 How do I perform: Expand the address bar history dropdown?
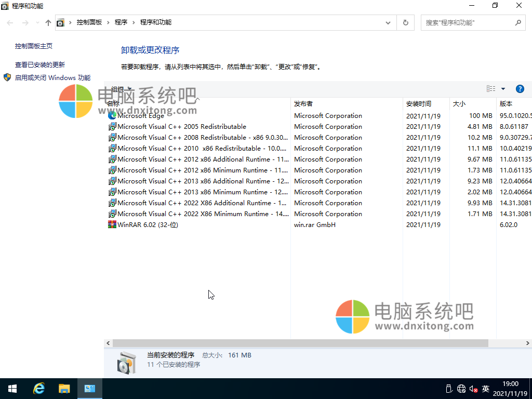pos(388,23)
